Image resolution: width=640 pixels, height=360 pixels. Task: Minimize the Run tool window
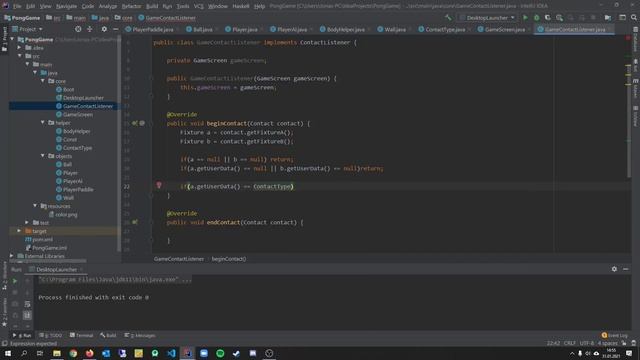pos(625,269)
